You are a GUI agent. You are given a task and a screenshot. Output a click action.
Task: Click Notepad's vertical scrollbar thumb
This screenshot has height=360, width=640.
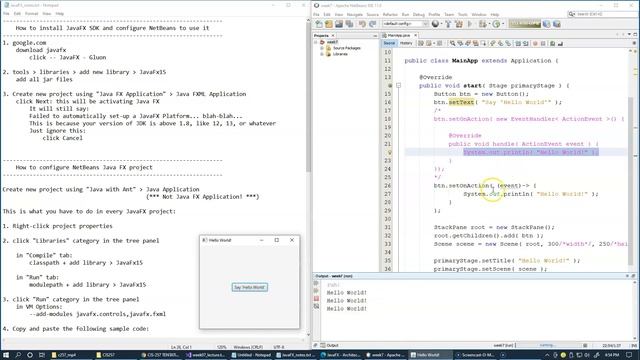(x=309, y=98)
